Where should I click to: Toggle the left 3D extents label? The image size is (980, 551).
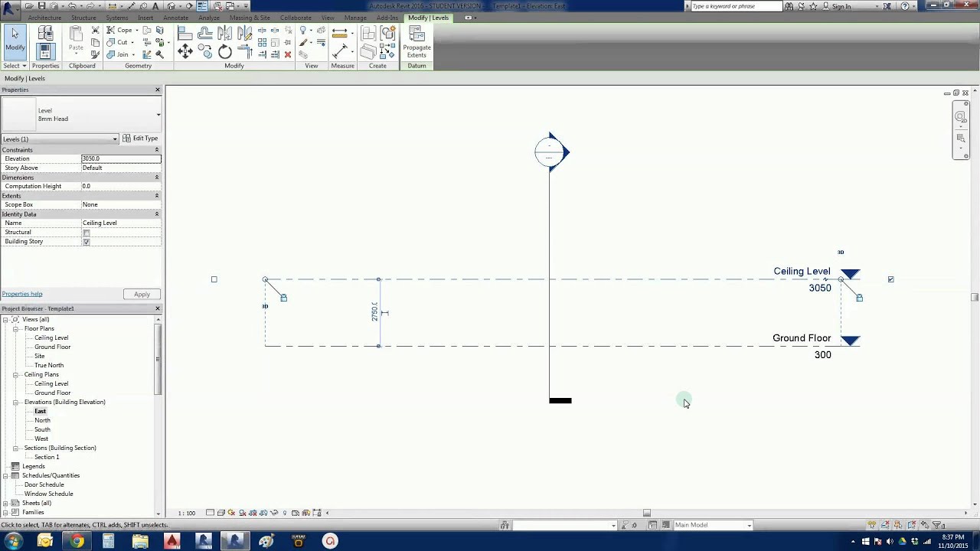[x=265, y=306]
